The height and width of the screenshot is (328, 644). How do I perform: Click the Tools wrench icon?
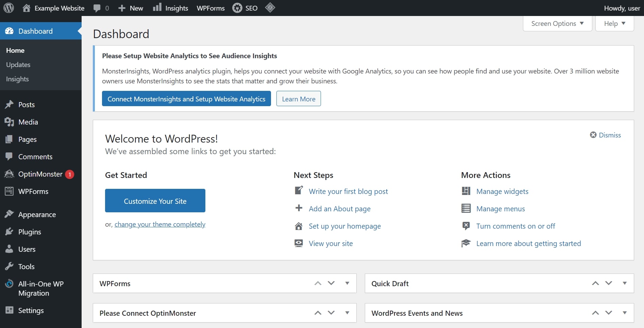coord(9,266)
